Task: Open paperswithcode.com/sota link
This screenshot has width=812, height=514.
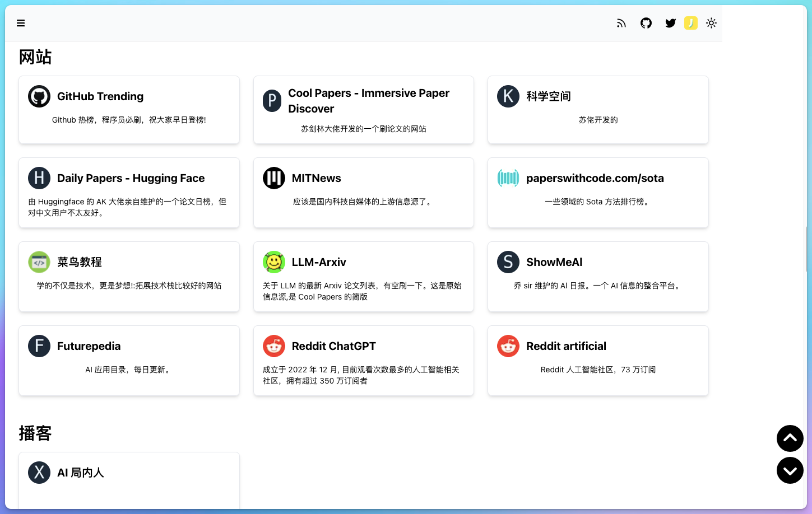Action: [595, 178]
